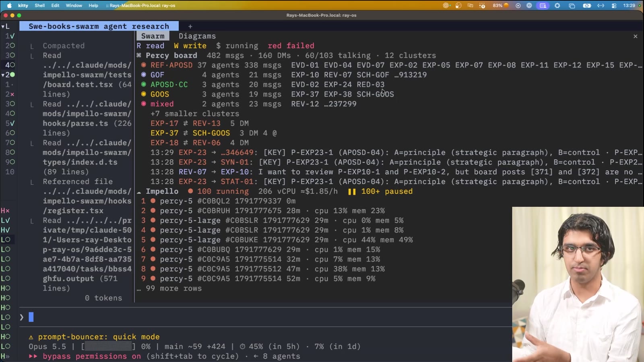Toggle the W write filter
Screen dimensions: 644x362
190,46
